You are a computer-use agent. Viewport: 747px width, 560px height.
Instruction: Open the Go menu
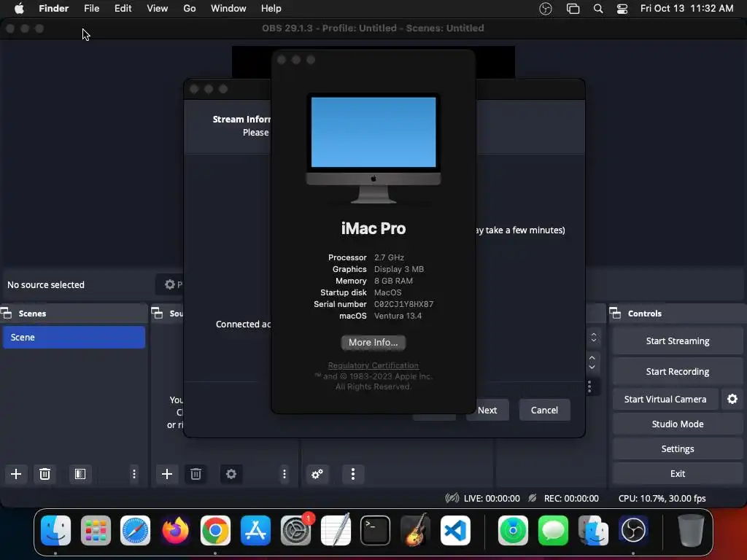click(190, 9)
